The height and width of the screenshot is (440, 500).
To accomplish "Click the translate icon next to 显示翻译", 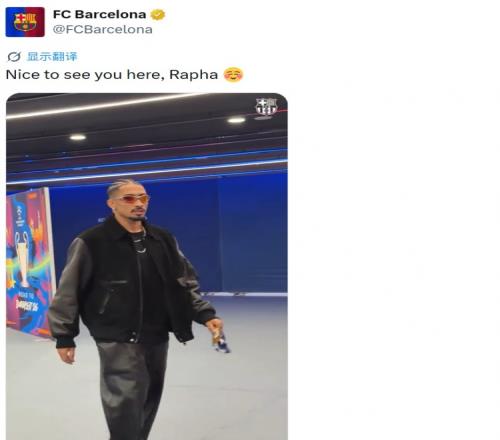I will 14,57.
